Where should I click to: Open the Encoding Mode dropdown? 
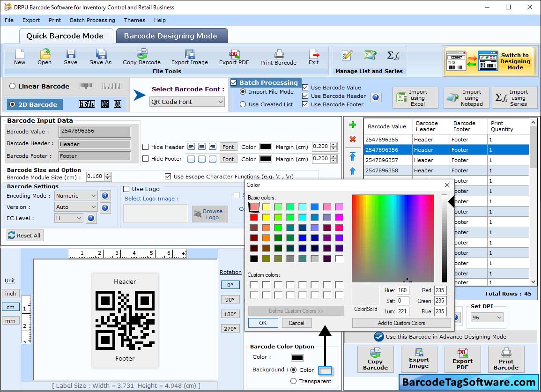click(x=76, y=196)
